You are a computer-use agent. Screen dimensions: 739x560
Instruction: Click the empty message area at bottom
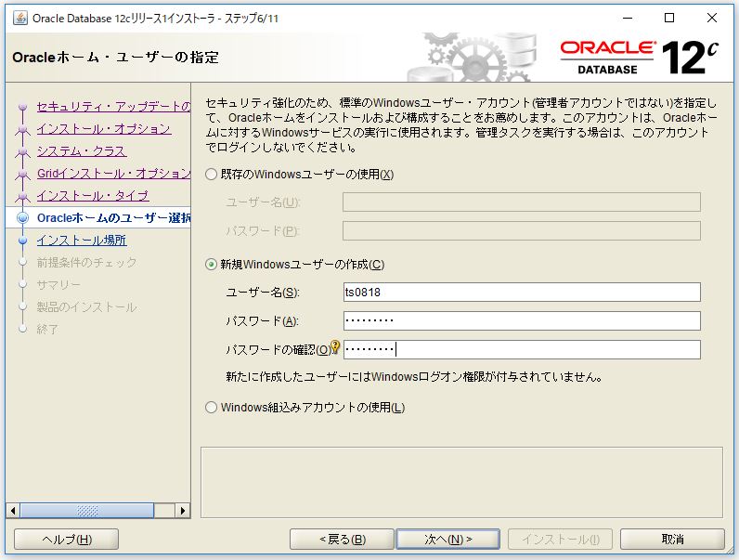pos(461,482)
